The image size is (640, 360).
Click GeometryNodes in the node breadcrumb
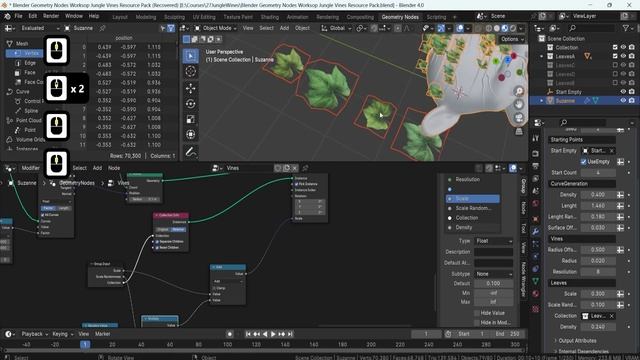tap(77, 183)
